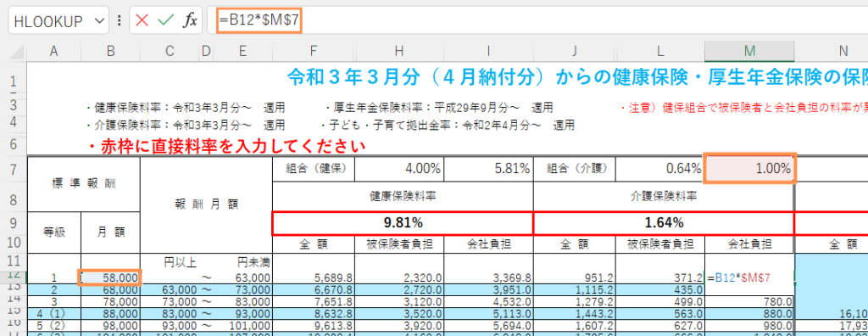Select row 9 header
Screen dimensions: 868x336
click(14, 223)
